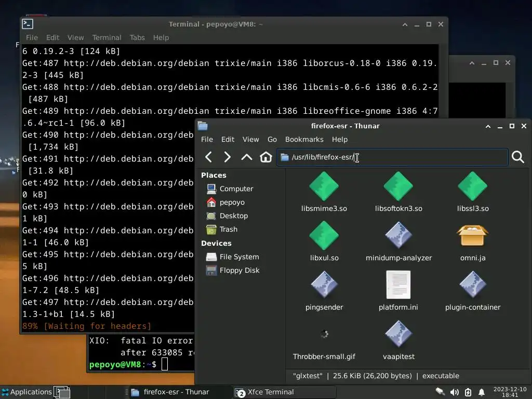Click the Devices heading in sidebar
The width and height of the screenshot is (532, 399).
pyautogui.click(x=216, y=243)
